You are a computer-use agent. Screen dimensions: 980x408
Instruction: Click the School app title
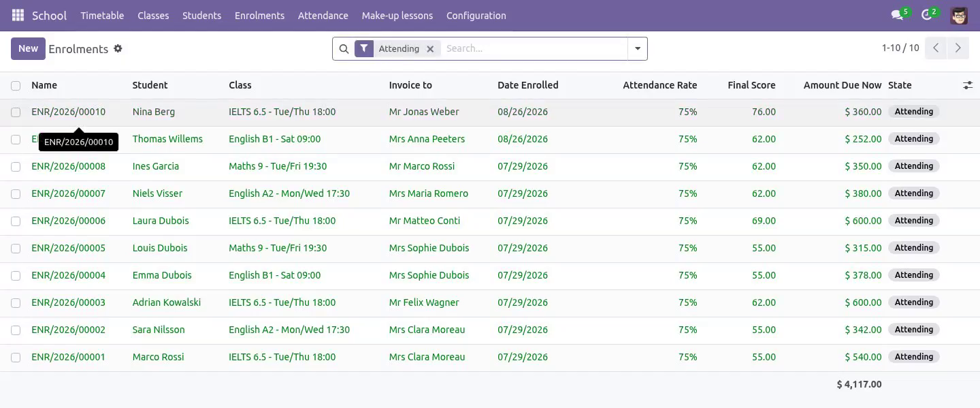(50, 15)
